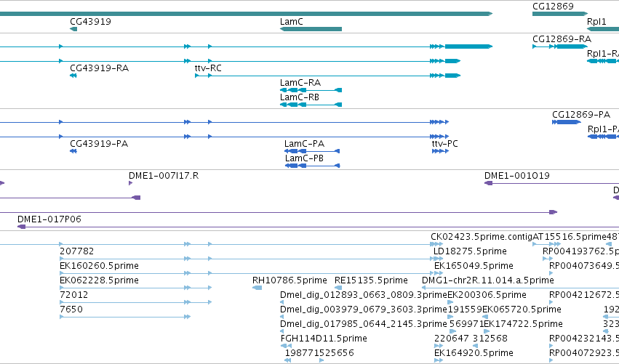Click clone DME1-007I17.R label

tap(164, 176)
